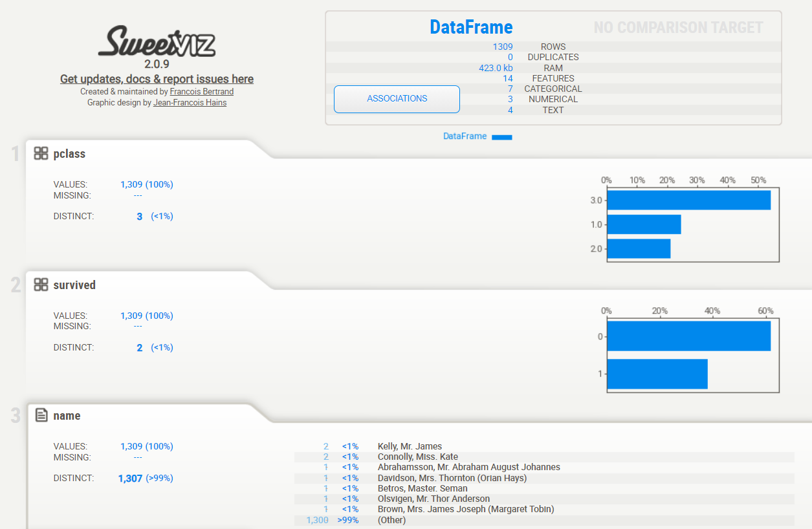Expand the pclass feature tab

coord(69,154)
